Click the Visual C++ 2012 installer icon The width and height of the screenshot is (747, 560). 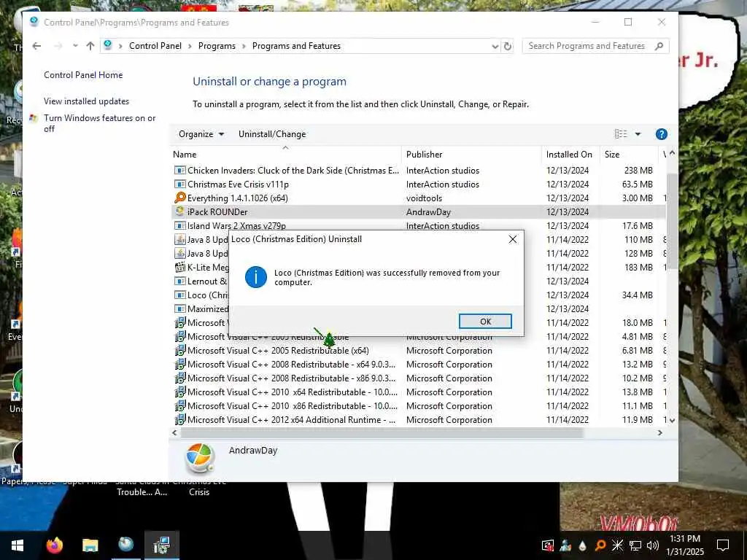(x=179, y=419)
